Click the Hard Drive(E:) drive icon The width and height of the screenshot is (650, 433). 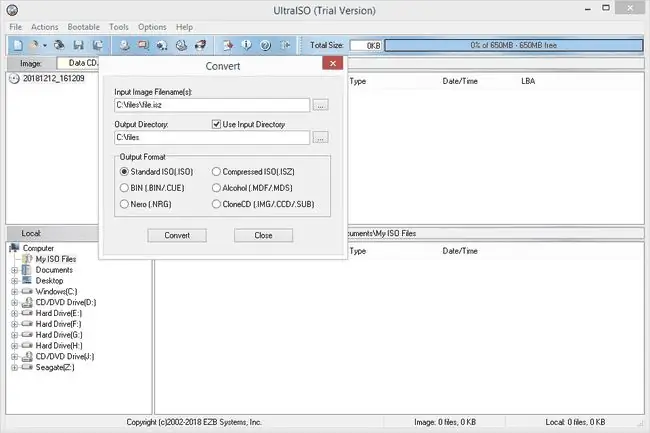[27, 313]
